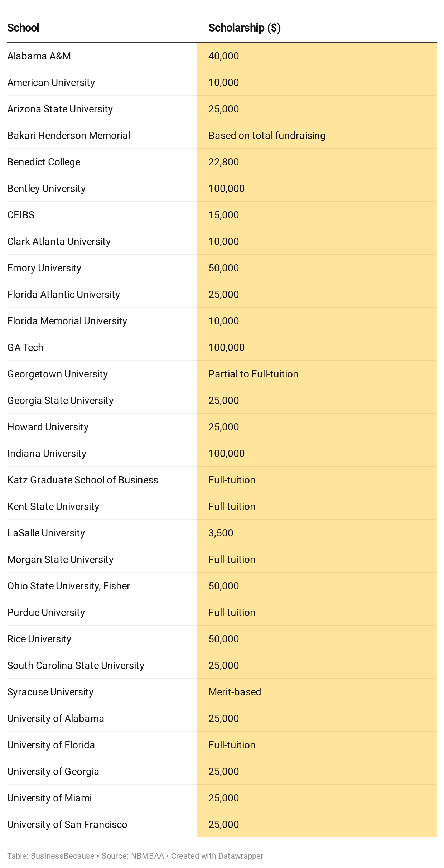The image size is (444, 868).
Task: Select 'Based on total fundraising' cell
Action: [x=267, y=136]
